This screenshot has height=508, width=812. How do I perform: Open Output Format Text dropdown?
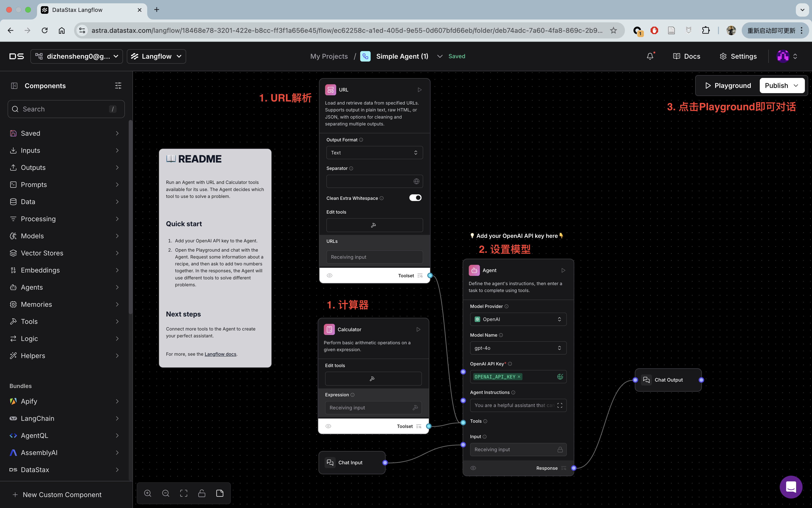374,153
